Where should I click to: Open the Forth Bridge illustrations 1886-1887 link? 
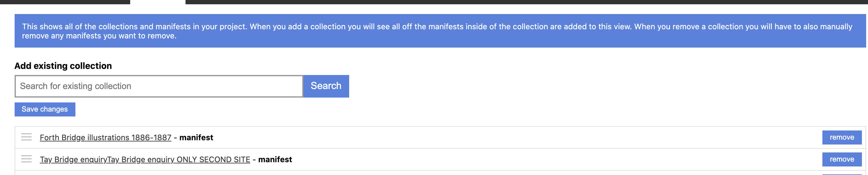point(106,137)
